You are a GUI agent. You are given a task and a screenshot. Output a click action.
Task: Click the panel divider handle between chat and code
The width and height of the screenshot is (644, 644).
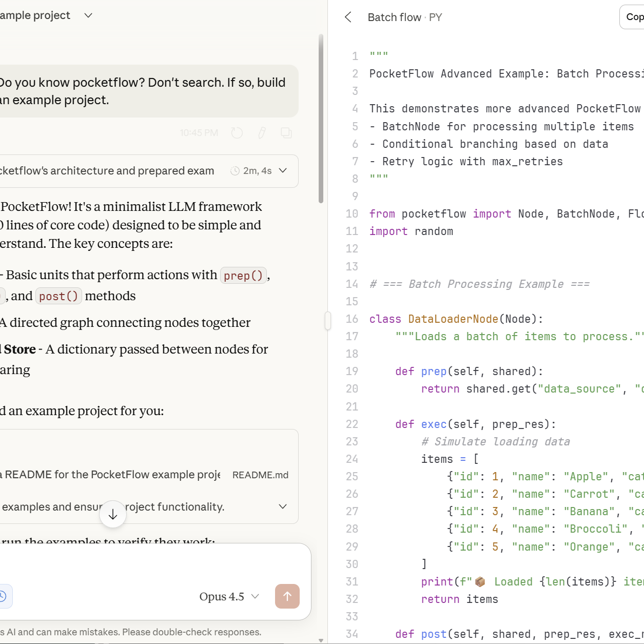tap(328, 321)
